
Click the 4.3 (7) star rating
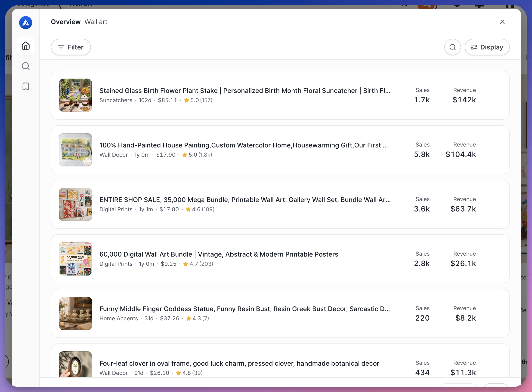pos(198,319)
